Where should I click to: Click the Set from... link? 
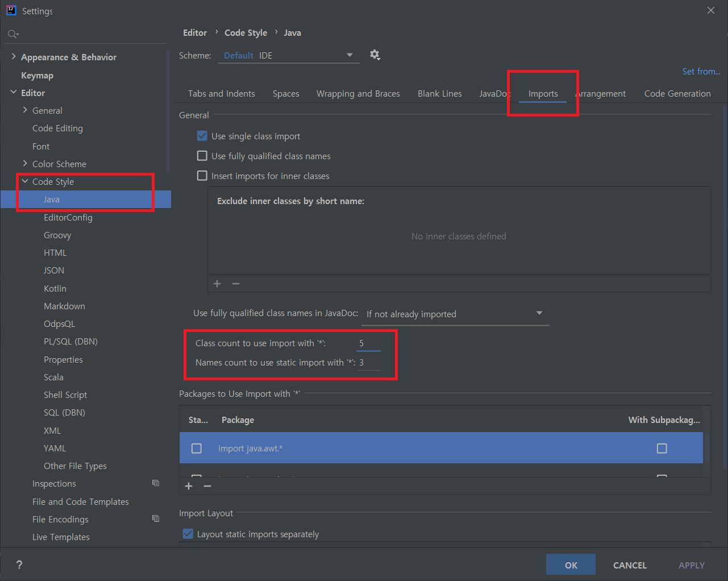click(701, 71)
